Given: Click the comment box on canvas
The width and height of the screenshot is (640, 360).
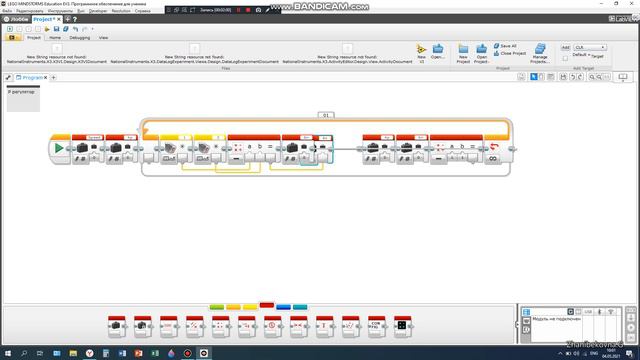Looking at the screenshot, I should coord(23,98).
